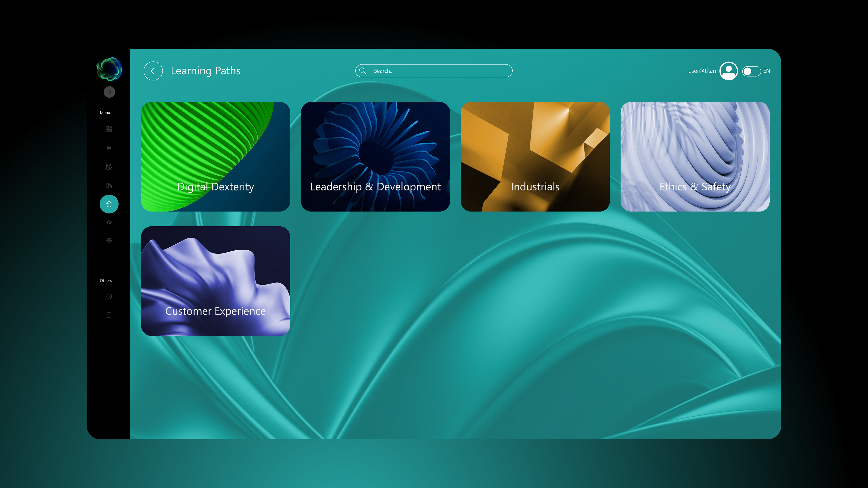Open the Leadership & Development card
Viewport: 868px width, 488px height.
tap(375, 157)
